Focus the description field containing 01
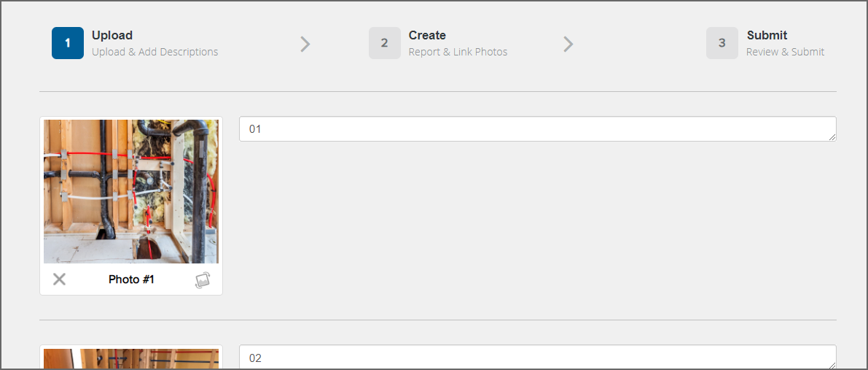Viewport: 868px width, 370px height. tap(538, 128)
